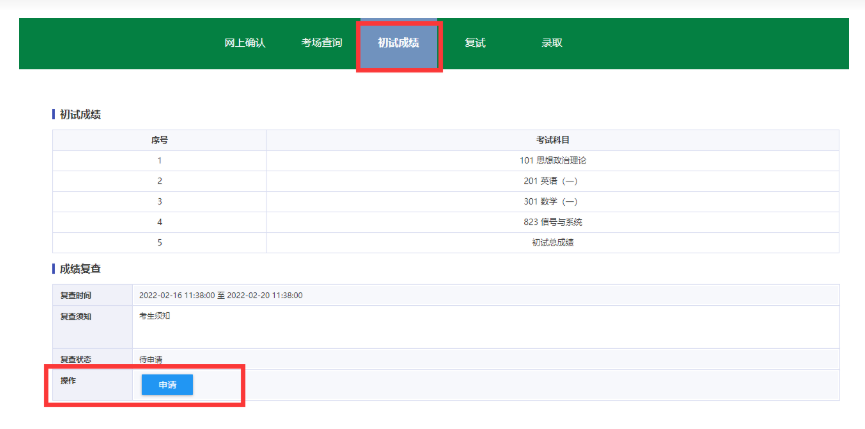Click the 成绩复查 section heading
865x429 pixels.
[x=80, y=269]
